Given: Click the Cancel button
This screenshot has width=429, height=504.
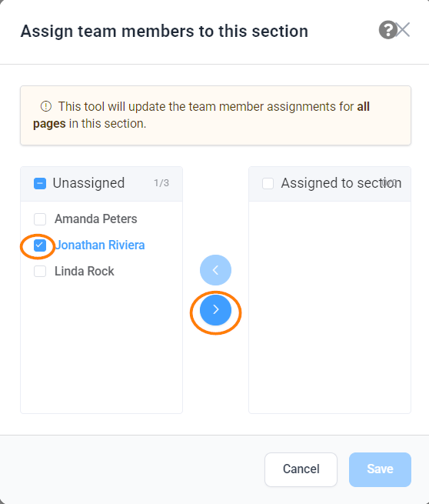Looking at the screenshot, I should [301, 469].
